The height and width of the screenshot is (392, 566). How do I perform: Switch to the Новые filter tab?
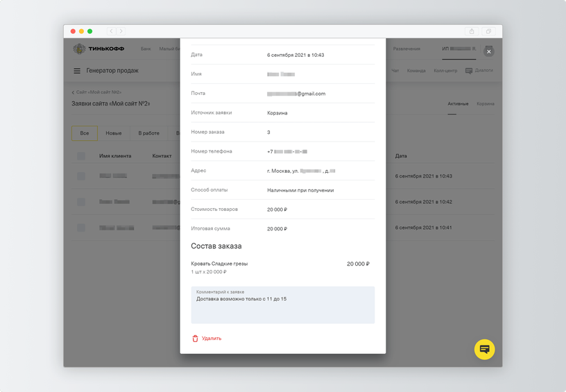click(114, 133)
